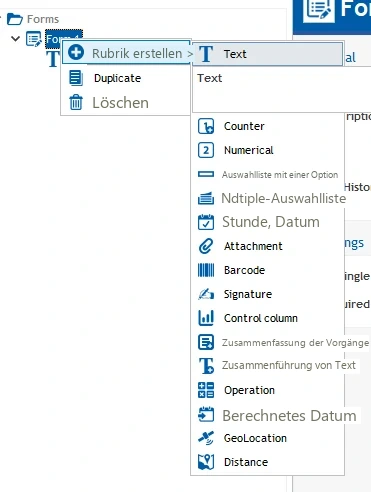The image size is (371, 492).
Task: Choose Ndtiple-Auswahlliste entry
Action: [284, 198]
